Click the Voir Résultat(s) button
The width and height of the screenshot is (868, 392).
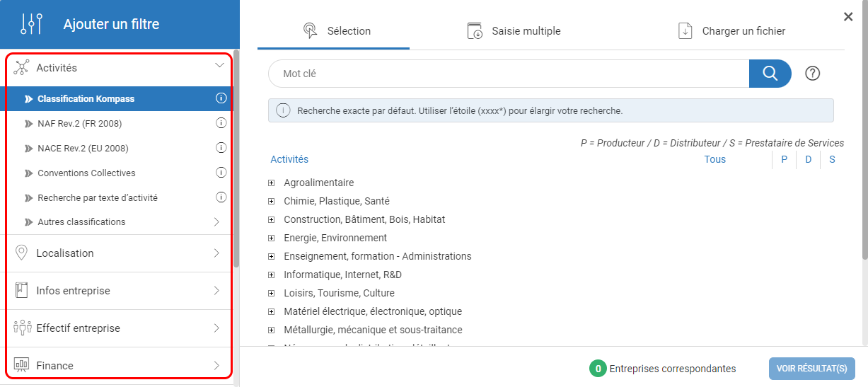pyautogui.click(x=811, y=369)
